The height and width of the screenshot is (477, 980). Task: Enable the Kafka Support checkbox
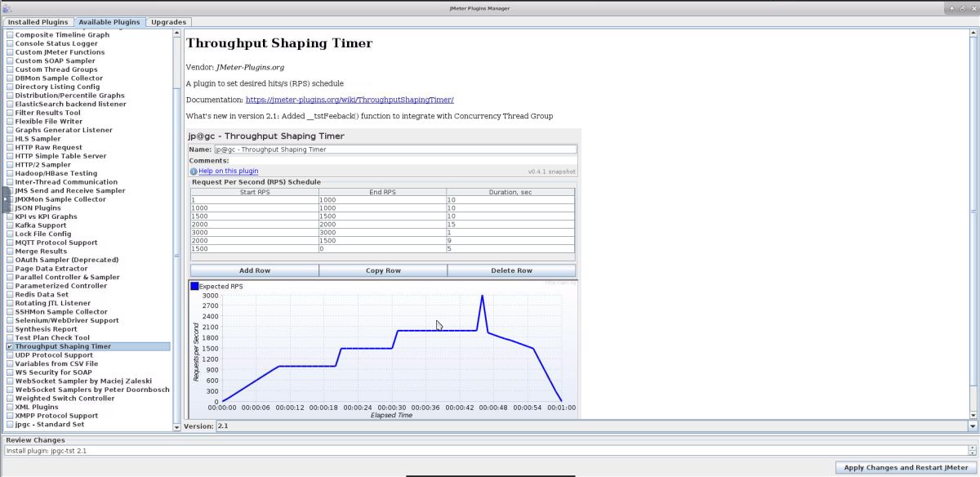click(x=10, y=225)
